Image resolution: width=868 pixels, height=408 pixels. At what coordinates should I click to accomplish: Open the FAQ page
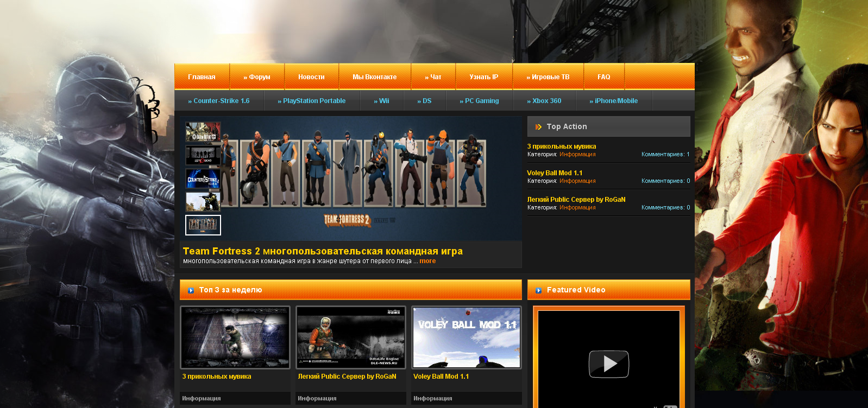tap(604, 77)
